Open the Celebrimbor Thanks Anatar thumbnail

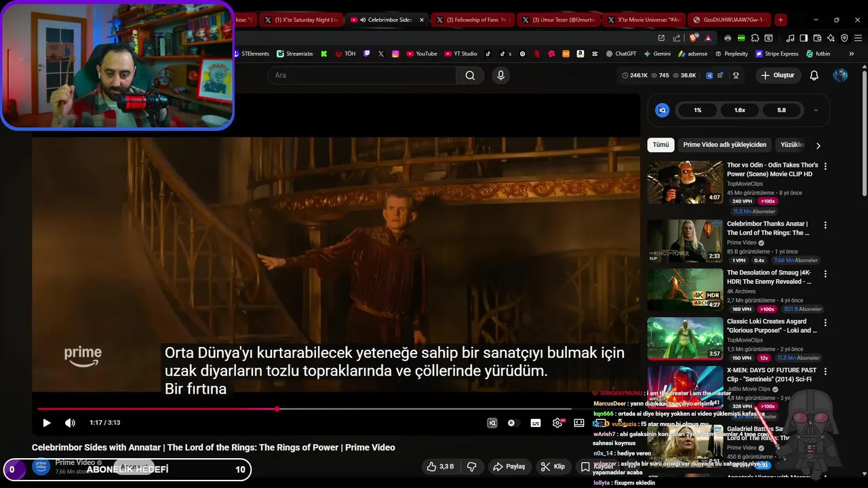[x=685, y=241]
